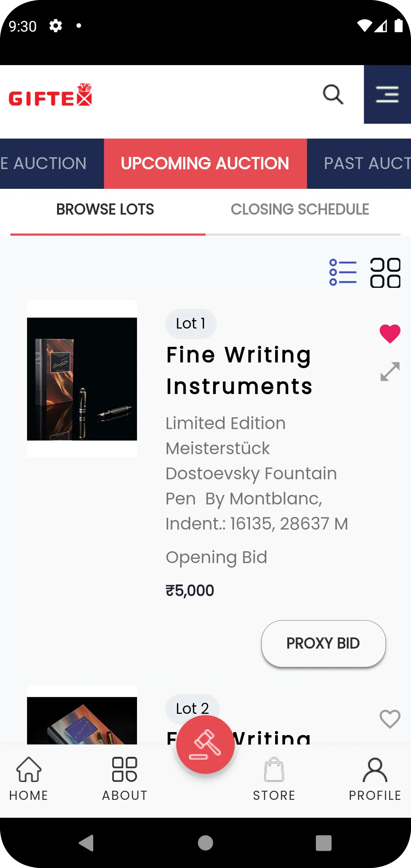The image size is (411, 868).
Task: Select the Upcoming Auction tab
Action: click(205, 164)
